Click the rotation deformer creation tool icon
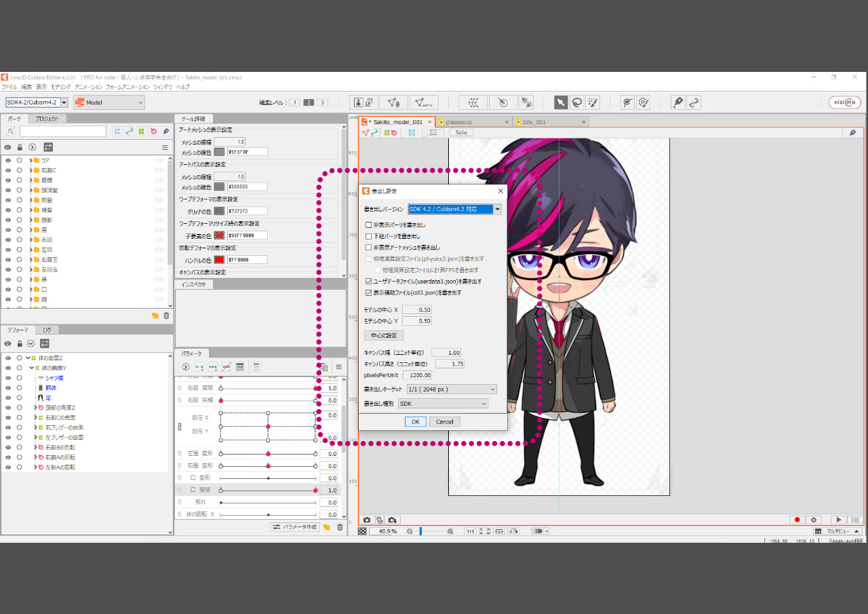868x614 pixels. 526,102
